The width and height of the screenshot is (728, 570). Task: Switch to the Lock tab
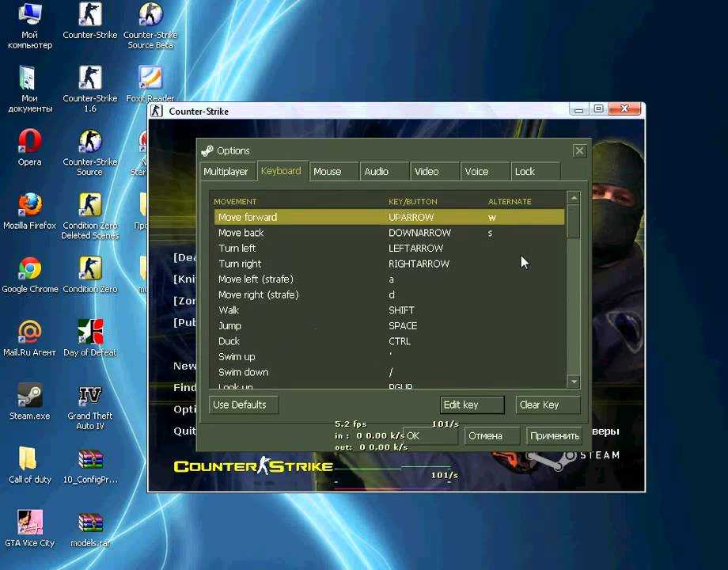pos(535,172)
